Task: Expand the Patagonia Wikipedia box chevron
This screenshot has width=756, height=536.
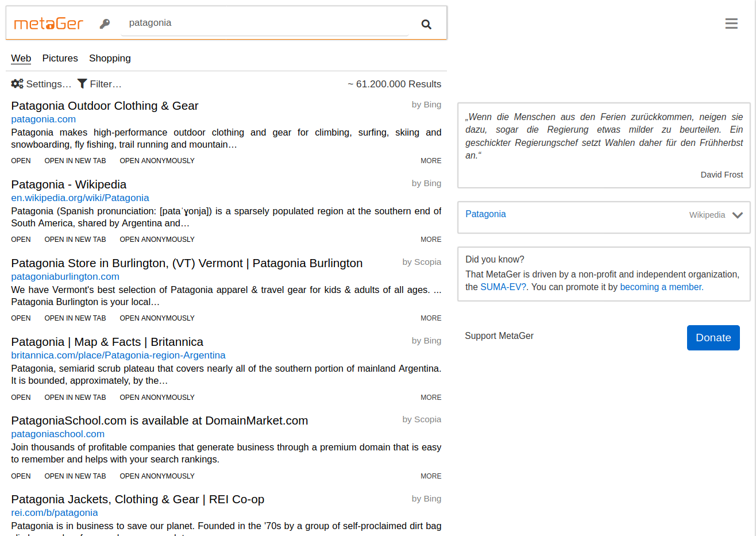Action: 738,215
